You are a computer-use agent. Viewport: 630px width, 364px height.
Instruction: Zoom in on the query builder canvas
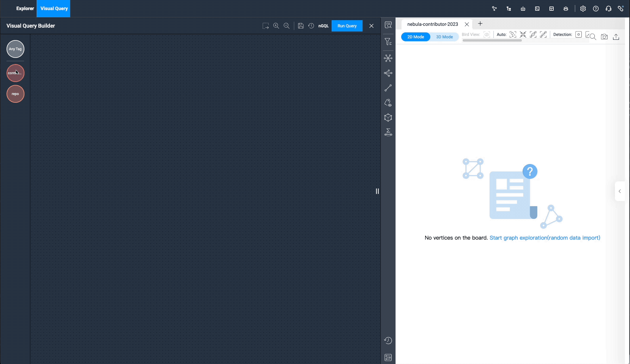point(276,26)
